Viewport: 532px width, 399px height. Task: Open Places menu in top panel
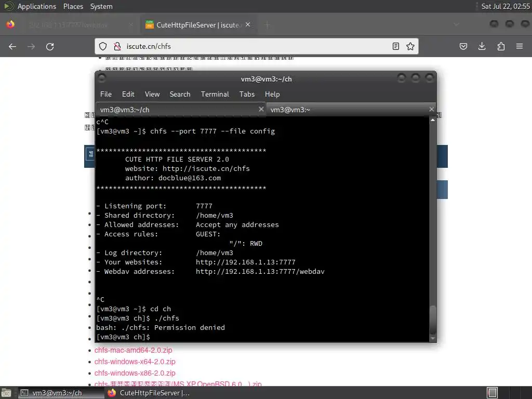(73, 6)
